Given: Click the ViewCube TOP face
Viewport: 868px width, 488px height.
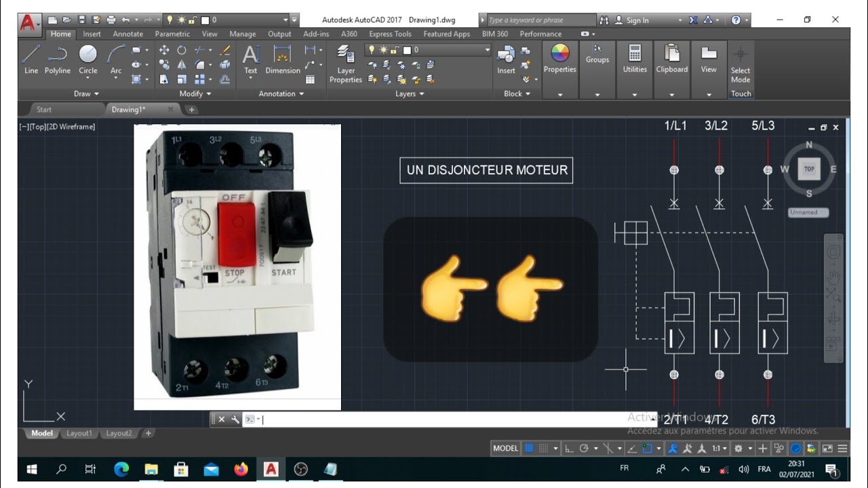Looking at the screenshot, I should tap(809, 169).
